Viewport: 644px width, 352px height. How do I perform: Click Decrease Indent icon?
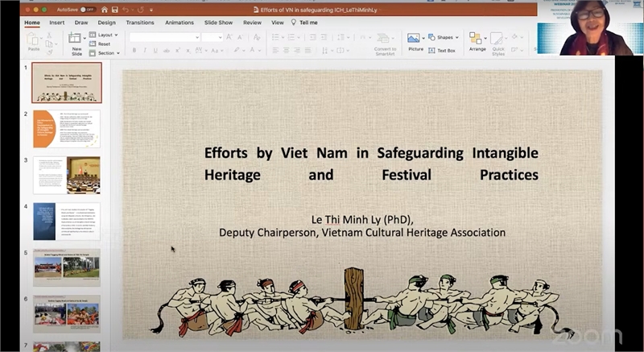[x=313, y=37]
